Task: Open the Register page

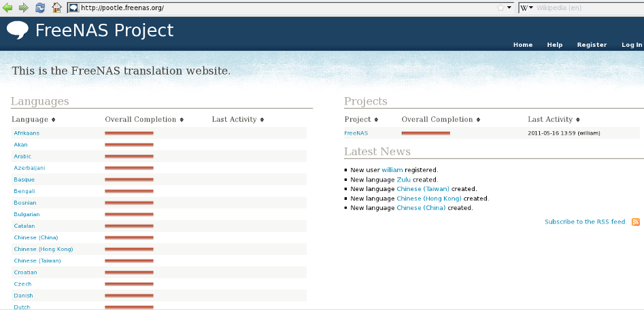Action: (x=592, y=45)
